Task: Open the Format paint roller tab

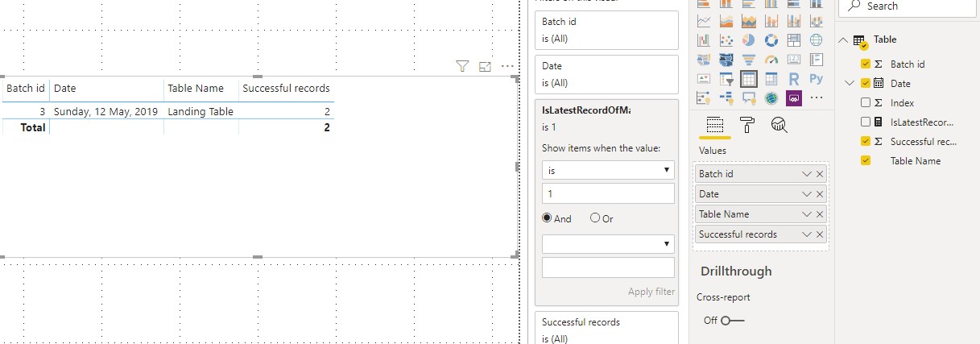Action: tap(746, 125)
